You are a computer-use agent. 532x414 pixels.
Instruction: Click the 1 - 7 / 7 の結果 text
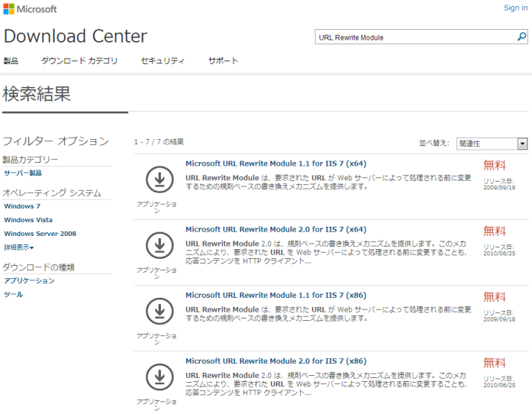coord(159,142)
